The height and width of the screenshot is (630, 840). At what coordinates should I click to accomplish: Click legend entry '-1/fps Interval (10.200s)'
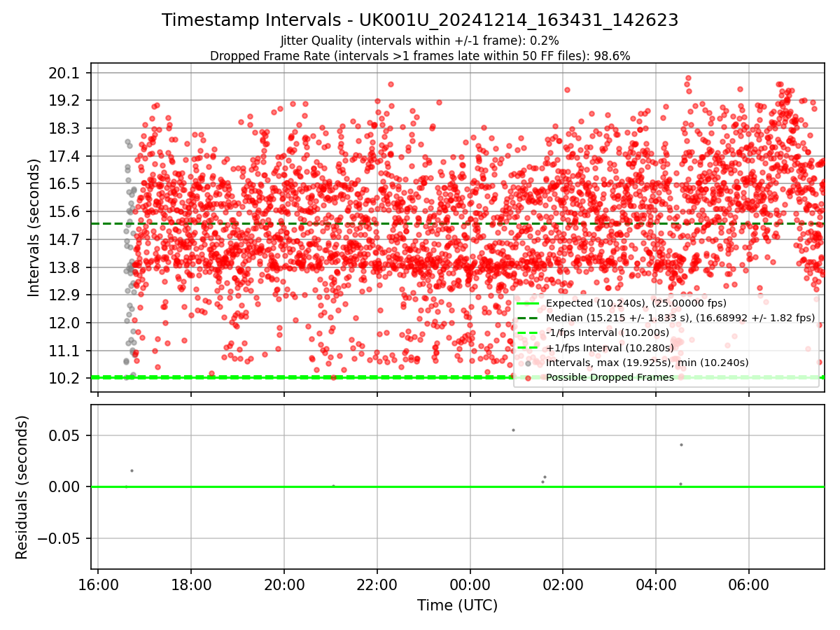(607, 332)
